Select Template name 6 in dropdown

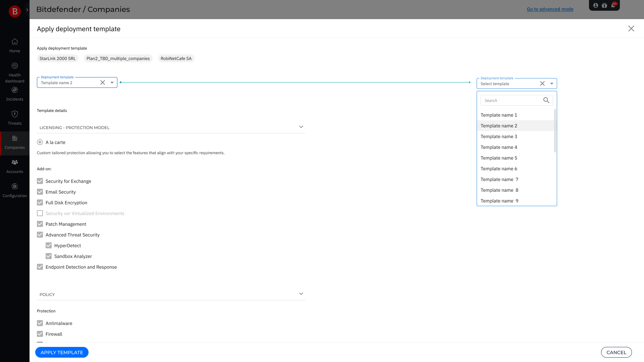pyautogui.click(x=515, y=169)
